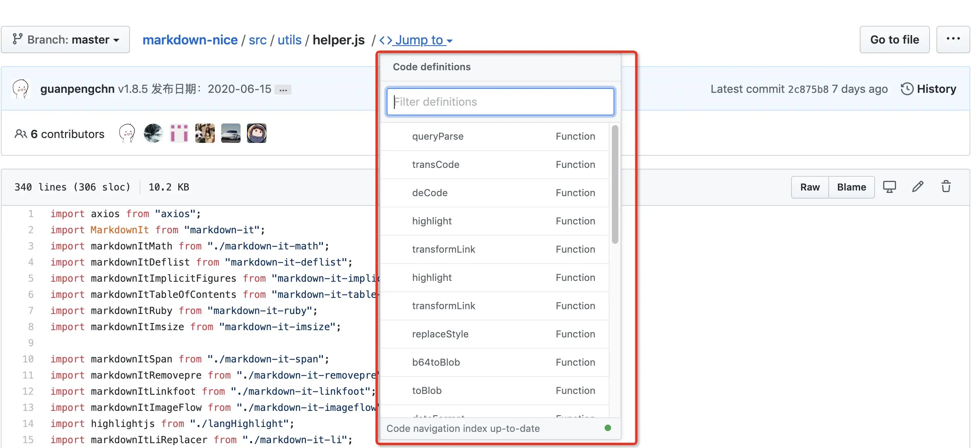980x448 pixels.
Task: Click the three-dot more options button
Action: click(953, 39)
